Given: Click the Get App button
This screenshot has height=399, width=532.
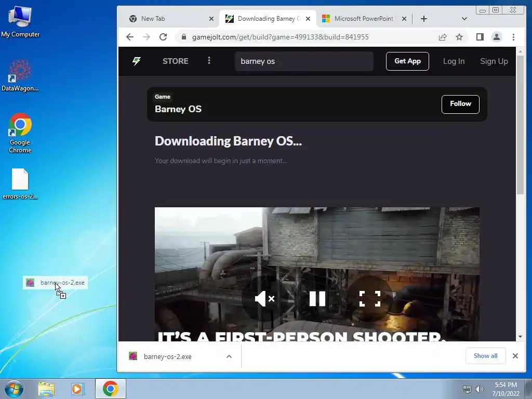Looking at the screenshot, I should tap(407, 61).
